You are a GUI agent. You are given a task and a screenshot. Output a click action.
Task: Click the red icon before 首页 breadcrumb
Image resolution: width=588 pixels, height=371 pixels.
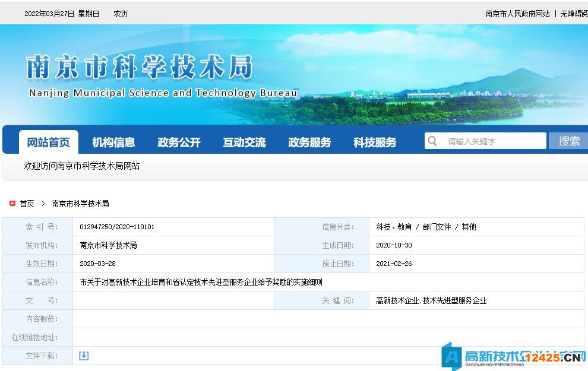pos(12,204)
